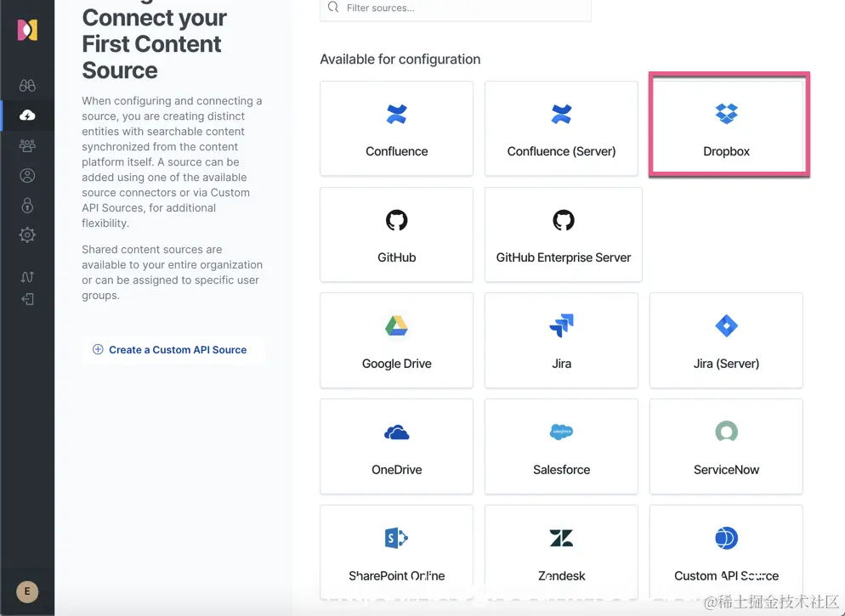Open the Overview binoculars icon in sidebar
The image size is (845, 616).
[x=27, y=86]
